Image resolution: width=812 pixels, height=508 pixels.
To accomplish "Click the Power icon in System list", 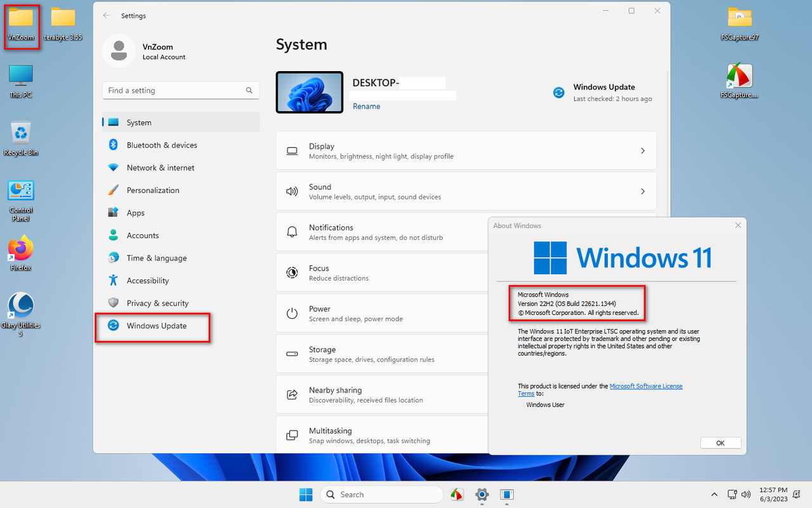I will pos(292,313).
